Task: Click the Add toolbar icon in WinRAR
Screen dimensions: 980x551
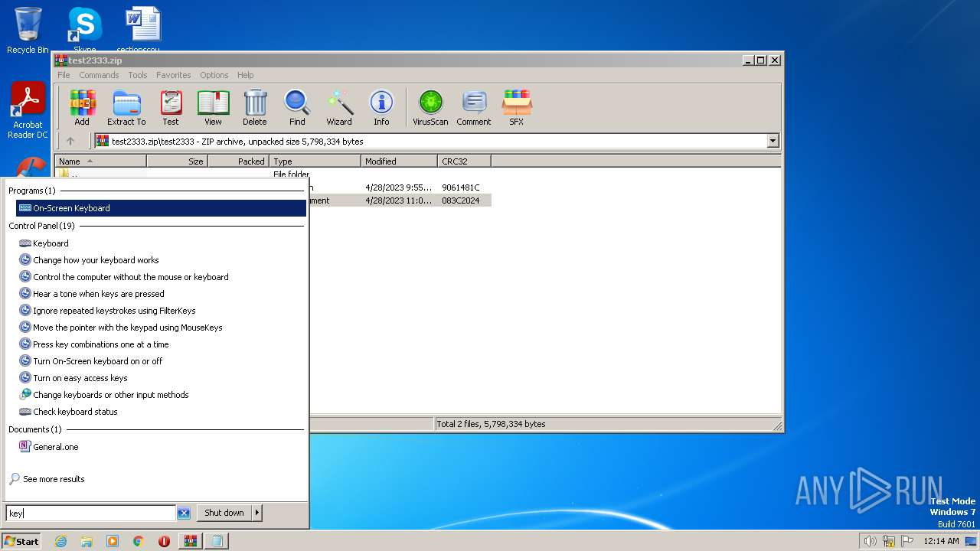Action: [x=82, y=108]
